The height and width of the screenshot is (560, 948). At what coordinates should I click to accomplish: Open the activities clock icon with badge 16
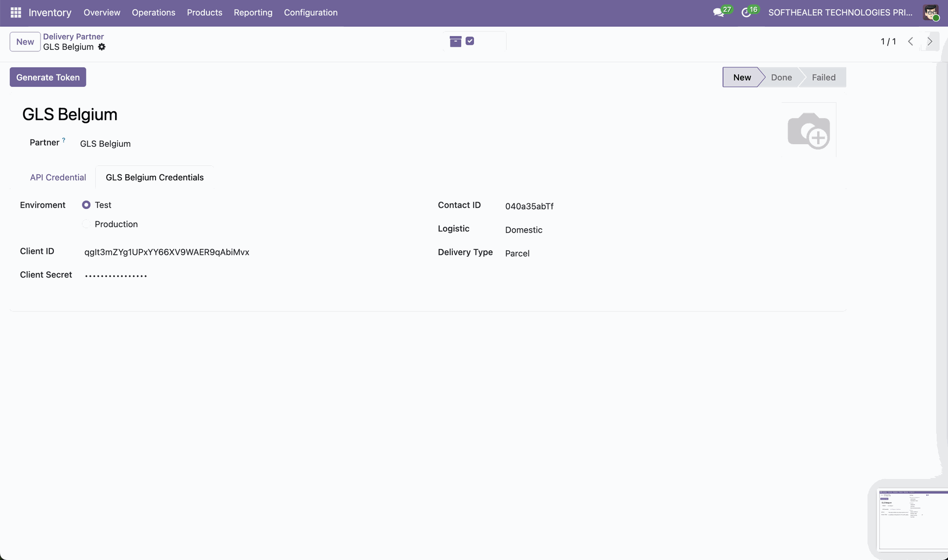point(747,12)
